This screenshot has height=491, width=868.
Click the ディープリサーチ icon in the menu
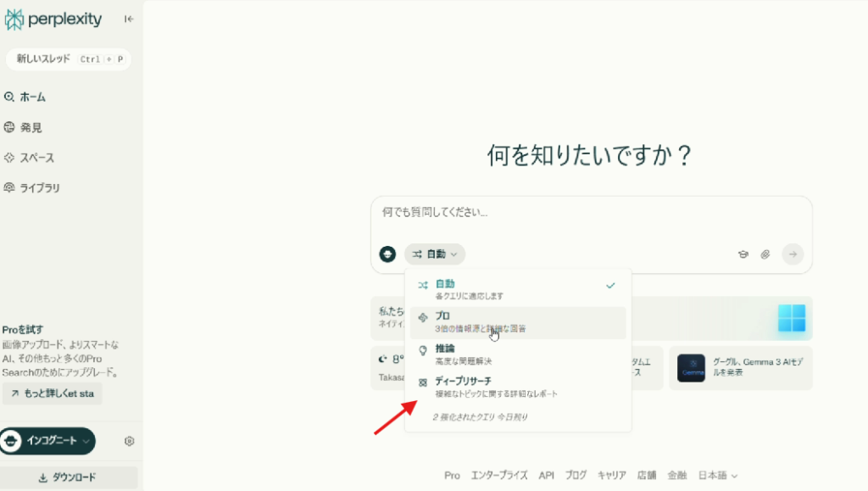point(423,382)
